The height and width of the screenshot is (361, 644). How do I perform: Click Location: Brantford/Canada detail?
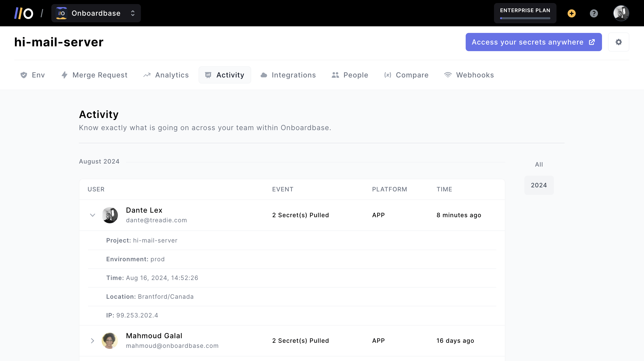tap(150, 297)
